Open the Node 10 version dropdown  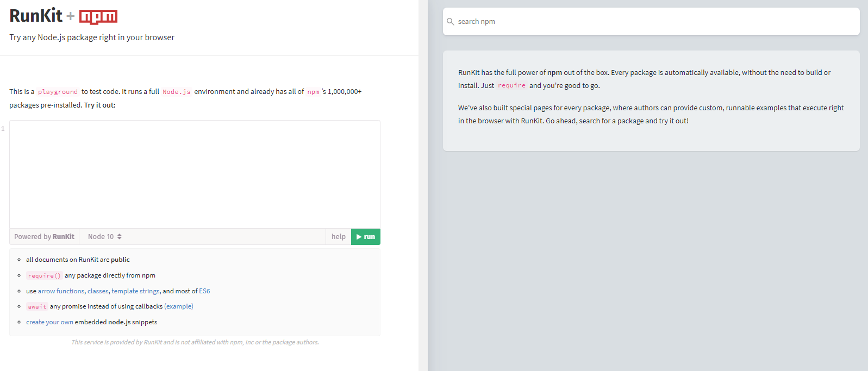coord(104,237)
